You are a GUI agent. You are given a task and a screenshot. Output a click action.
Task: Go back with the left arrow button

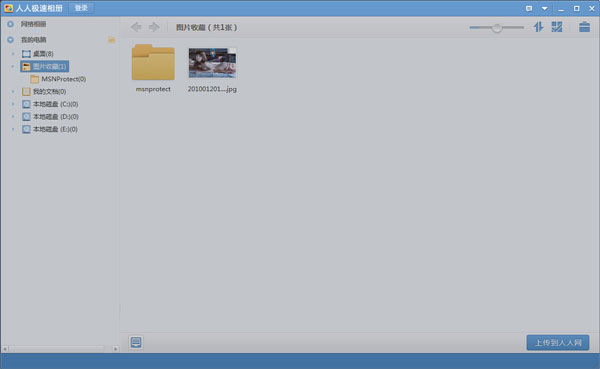coord(136,27)
